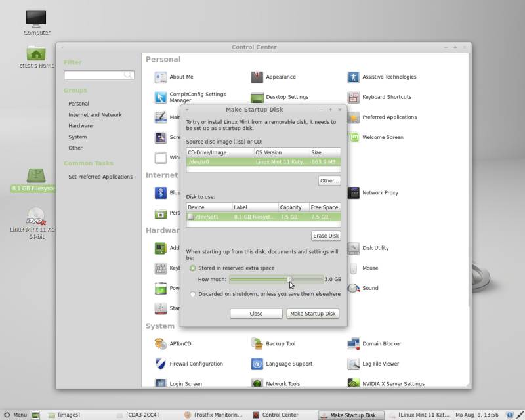Switch to Postfix Monitoring taskbar window

coord(214,415)
